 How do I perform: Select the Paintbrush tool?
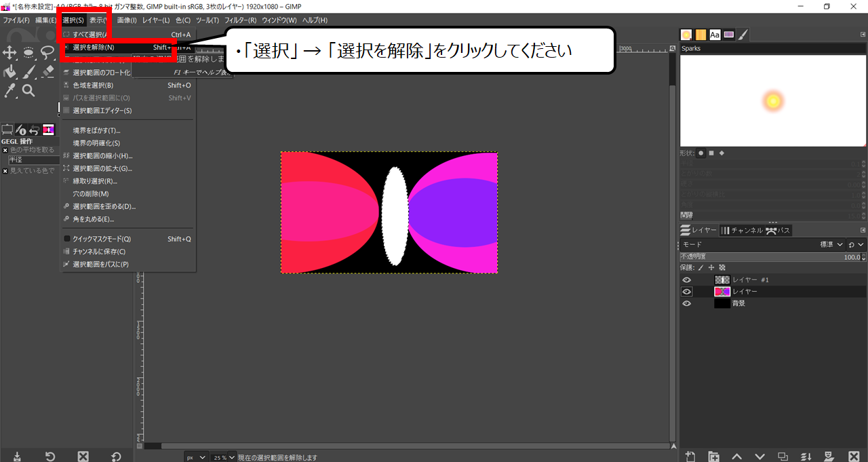click(x=29, y=71)
